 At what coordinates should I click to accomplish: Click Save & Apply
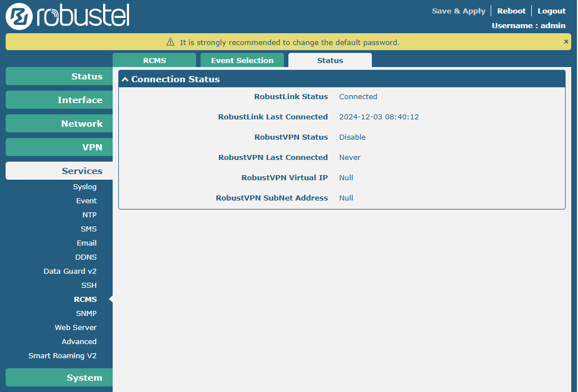[x=459, y=11]
